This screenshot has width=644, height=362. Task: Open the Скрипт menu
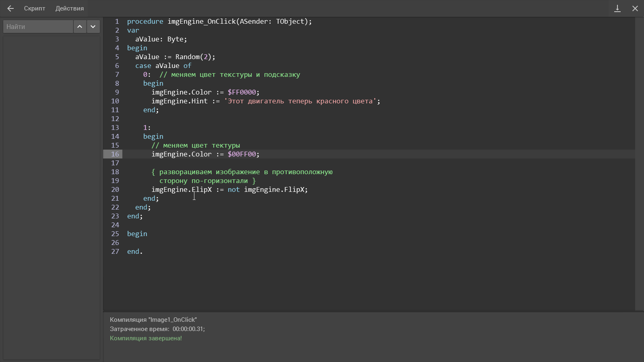(35, 8)
